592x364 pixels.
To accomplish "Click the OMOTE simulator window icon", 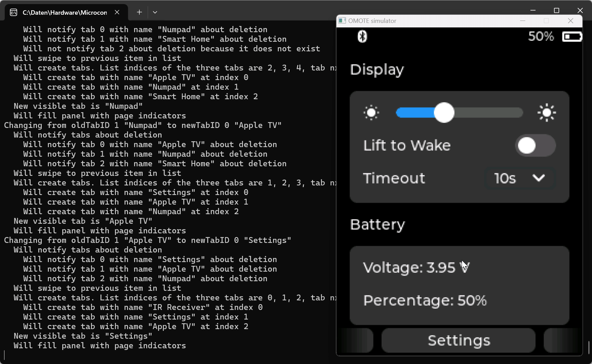I will coord(342,21).
